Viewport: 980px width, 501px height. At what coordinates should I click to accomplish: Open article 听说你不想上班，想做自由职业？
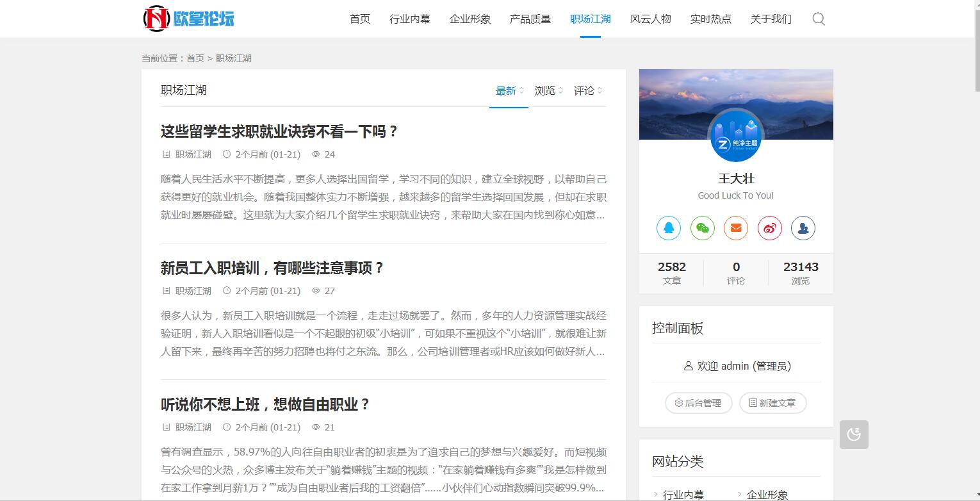pos(266,404)
